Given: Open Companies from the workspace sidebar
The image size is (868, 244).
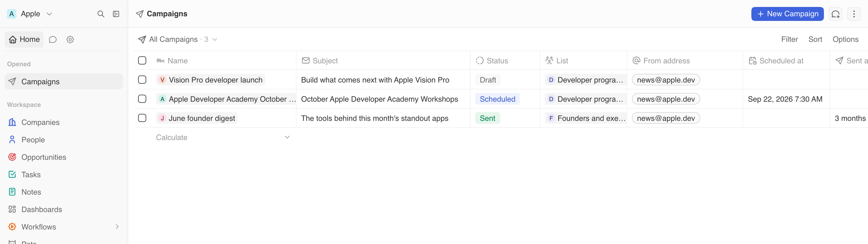Looking at the screenshot, I should [40, 122].
